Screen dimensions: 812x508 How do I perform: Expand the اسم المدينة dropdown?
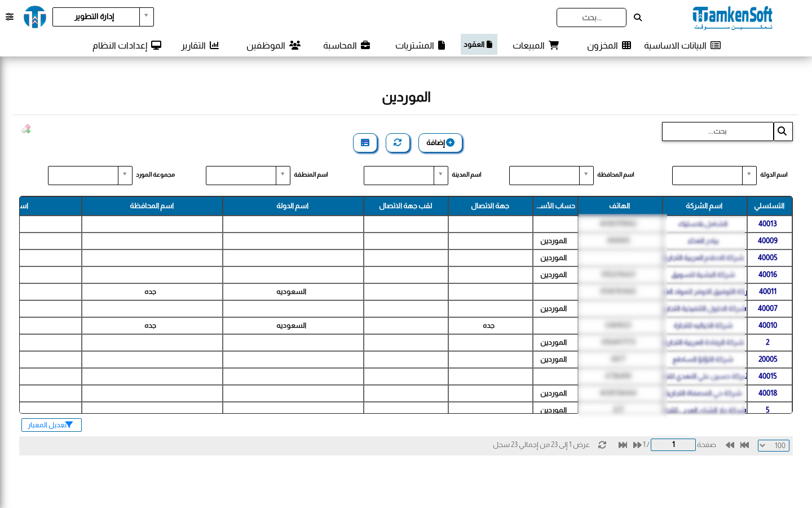click(x=440, y=175)
